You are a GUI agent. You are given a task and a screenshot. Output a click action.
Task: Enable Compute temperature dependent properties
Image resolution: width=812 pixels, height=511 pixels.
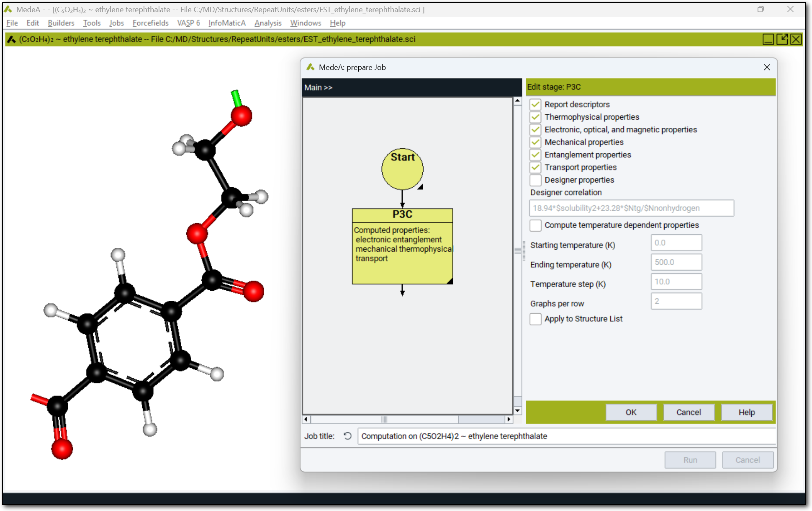click(535, 225)
